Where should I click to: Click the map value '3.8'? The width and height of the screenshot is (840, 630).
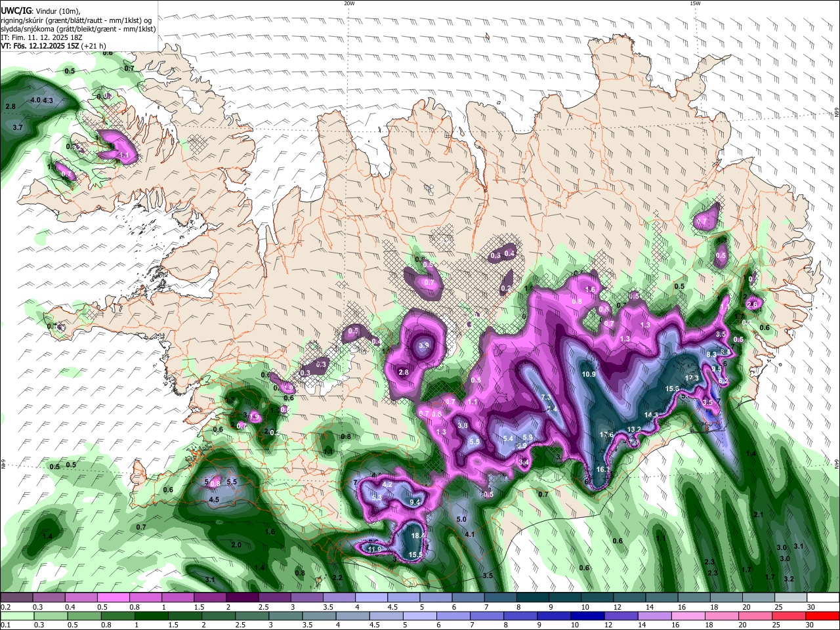(463, 426)
